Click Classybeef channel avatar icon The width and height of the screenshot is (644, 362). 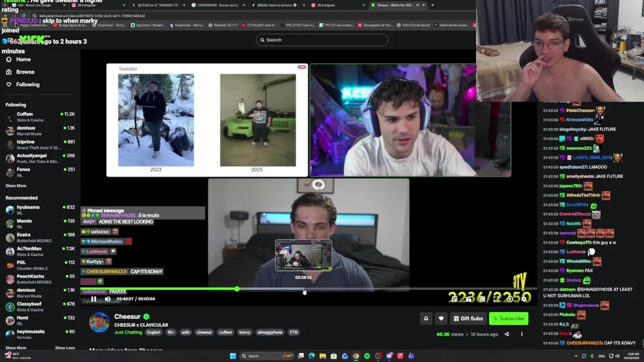click(x=10, y=306)
